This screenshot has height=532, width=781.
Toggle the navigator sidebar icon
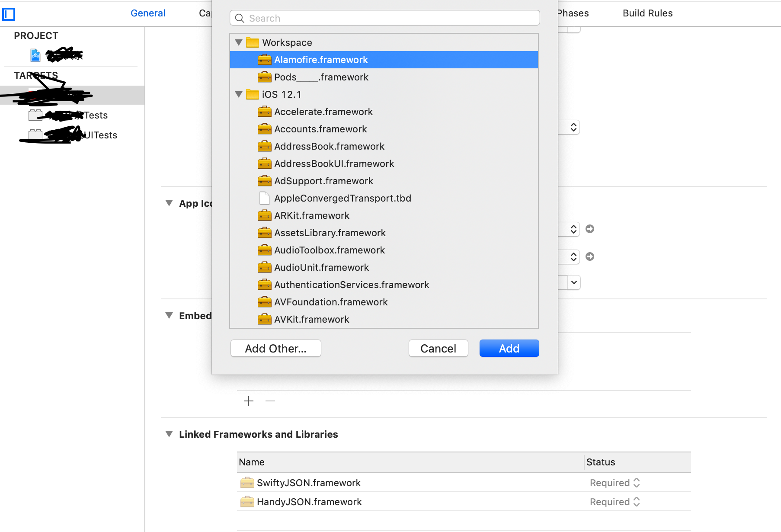coord(9,14)
